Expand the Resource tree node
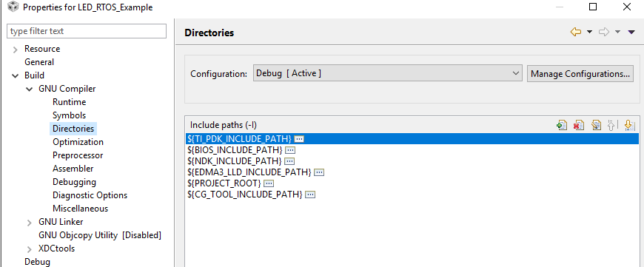 [x=16, y=50]
